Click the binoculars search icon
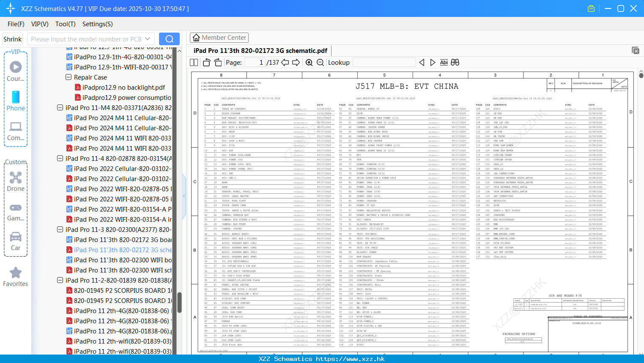This screenshot has height=363, width=644. point(455,63)
